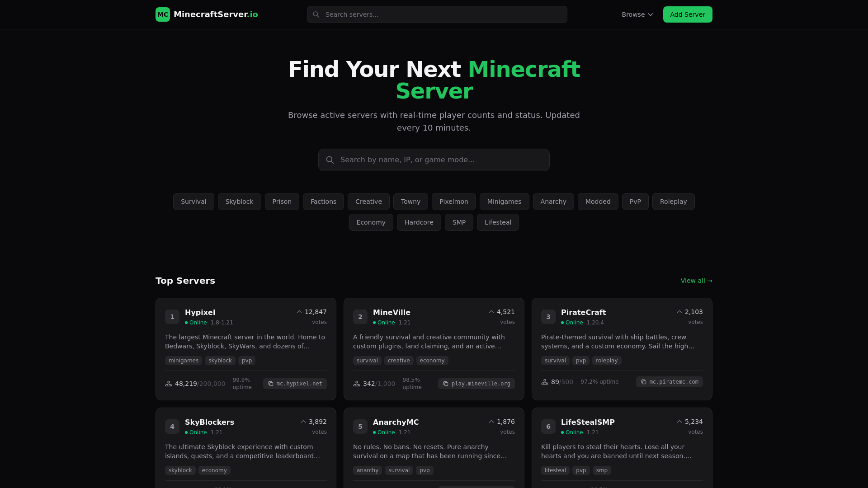Open the LifeStealSMP server title
Screen dimensions: 868x488
(x=588, y=422)
